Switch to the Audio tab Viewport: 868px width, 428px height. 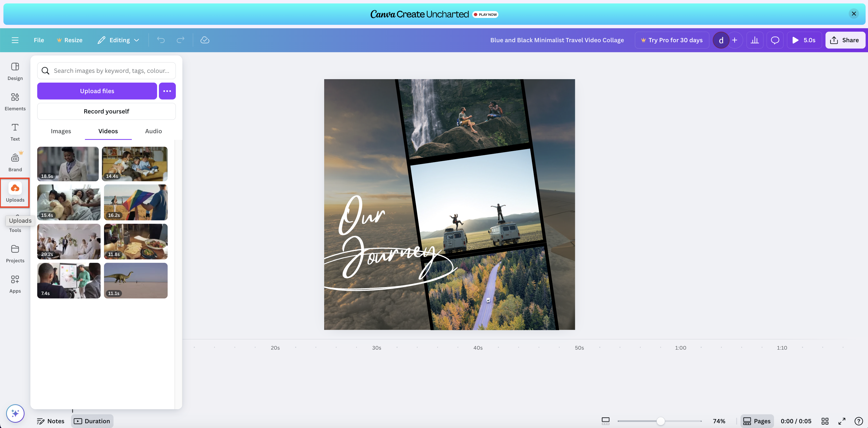click(x=153, y=131)
